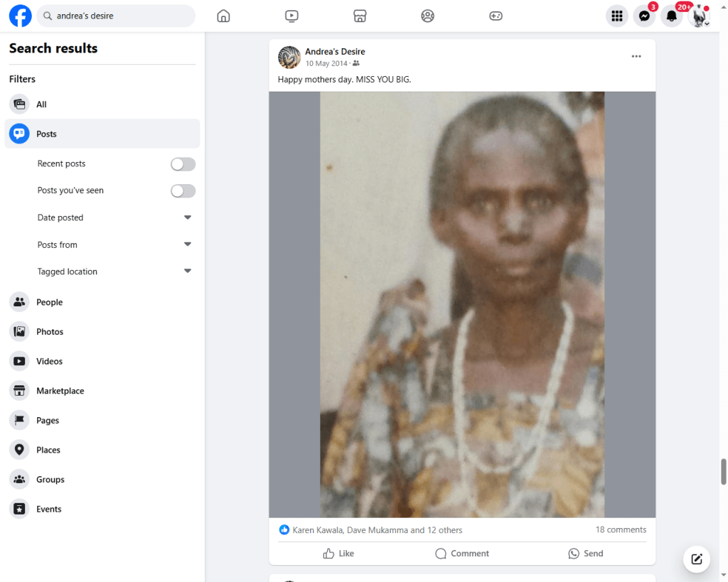The height and width of the screenshot is (582, 728).
Task: Enable the Recent posts toggle
Action: click(x=183, y=164)
